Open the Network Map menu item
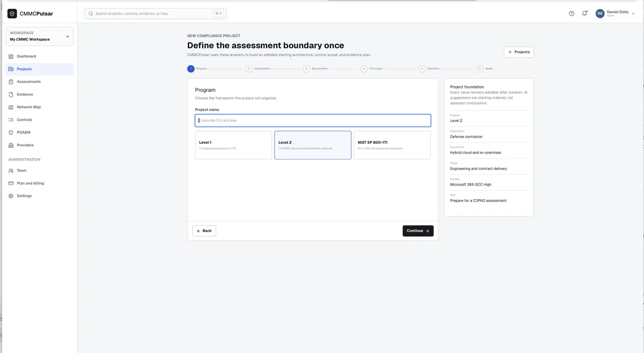The image size is (644, 353). (40, 107)
